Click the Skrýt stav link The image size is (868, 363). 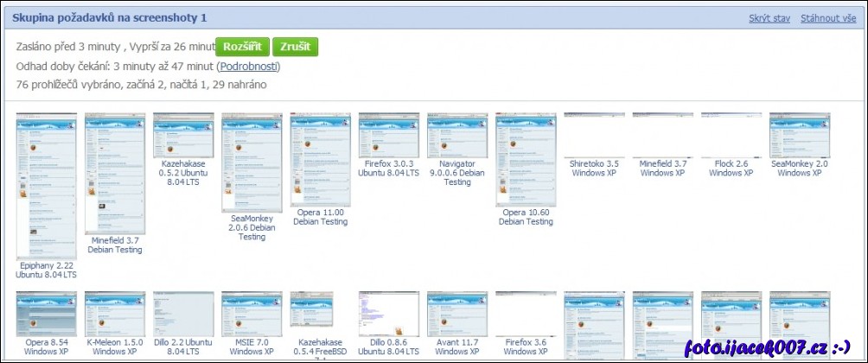pyautogui.click(x=769, y=18)
